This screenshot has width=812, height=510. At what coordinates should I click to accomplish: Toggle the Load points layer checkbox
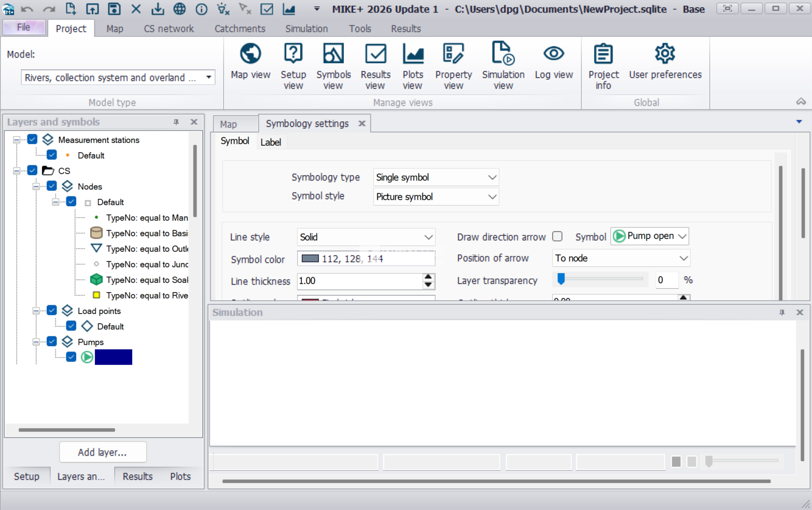click(x=52, y=310)
